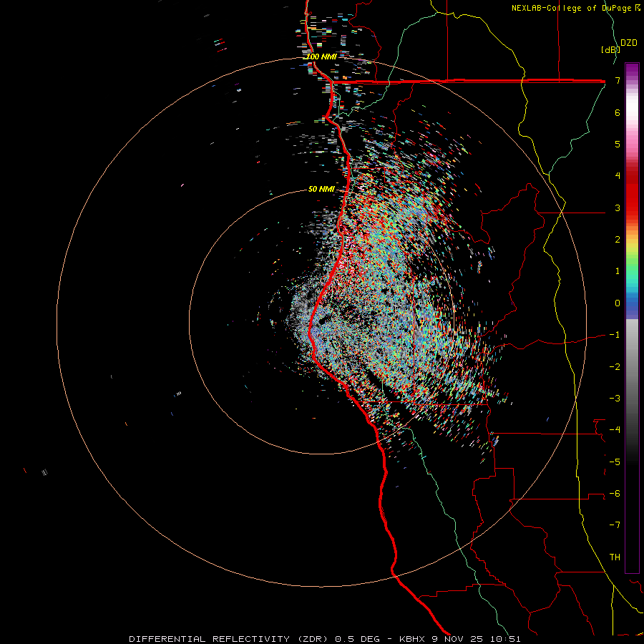Click the 50 NMI range ring label
The image size is (644, 644).
click(x=321, y=189)
